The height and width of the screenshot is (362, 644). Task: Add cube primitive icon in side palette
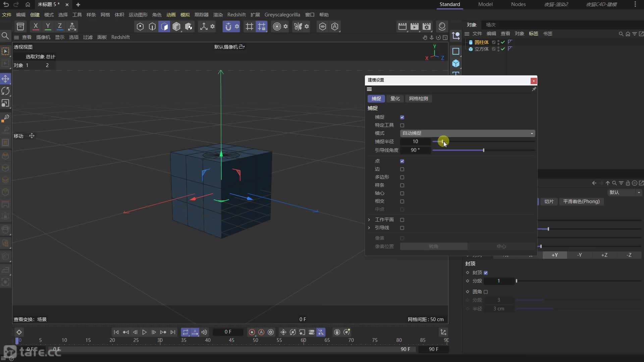tap(455, 63)
